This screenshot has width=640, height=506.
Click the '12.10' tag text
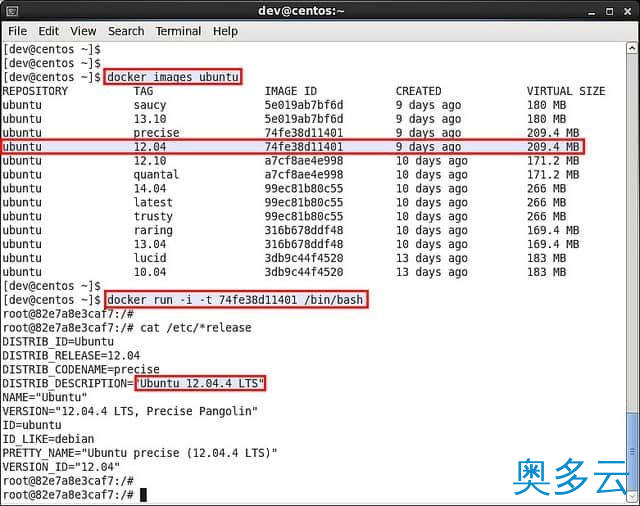(x=150, y=161)
